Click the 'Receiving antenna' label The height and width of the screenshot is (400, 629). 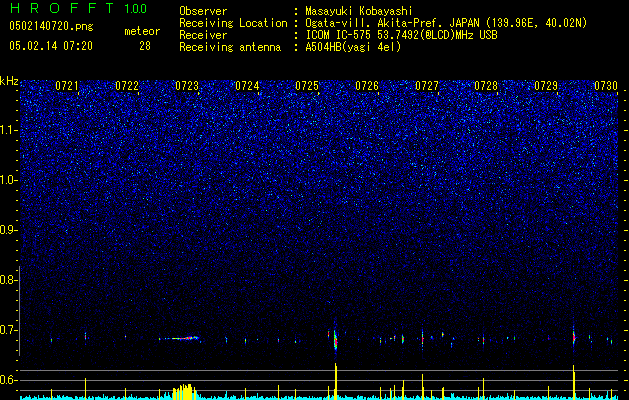pyautogui.click(x=230, y=47)
